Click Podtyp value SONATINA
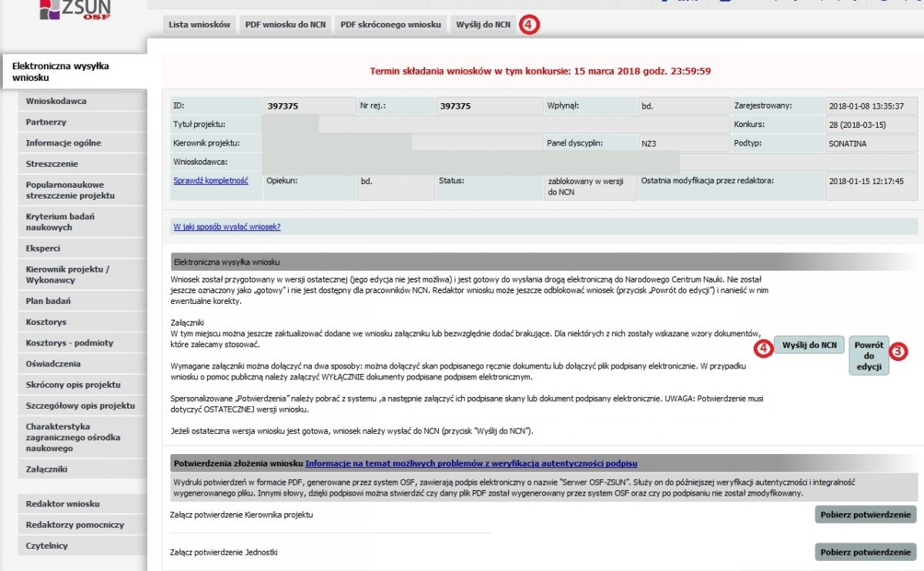The image size is (924, 571). point(872,143)
